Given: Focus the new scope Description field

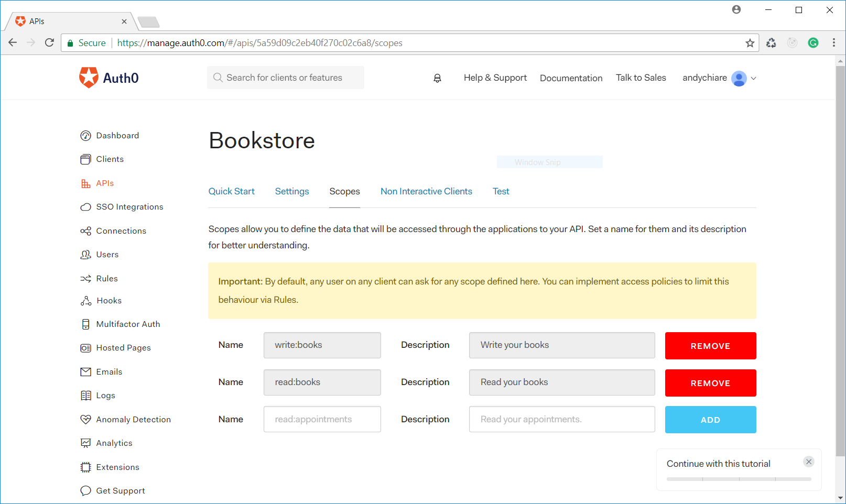Looking at the screenshot, I should pyautogui.click(x=562, y=419).
